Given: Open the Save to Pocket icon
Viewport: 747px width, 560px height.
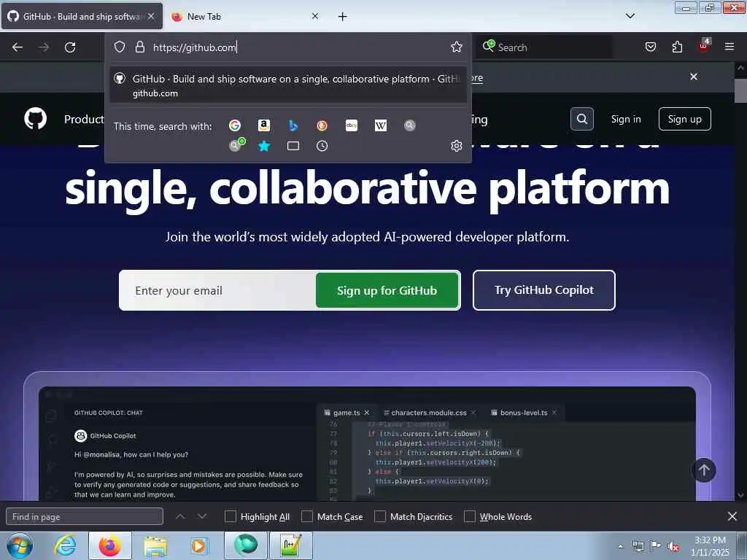Looking at the screenshot, I should [x=651, y=47].
